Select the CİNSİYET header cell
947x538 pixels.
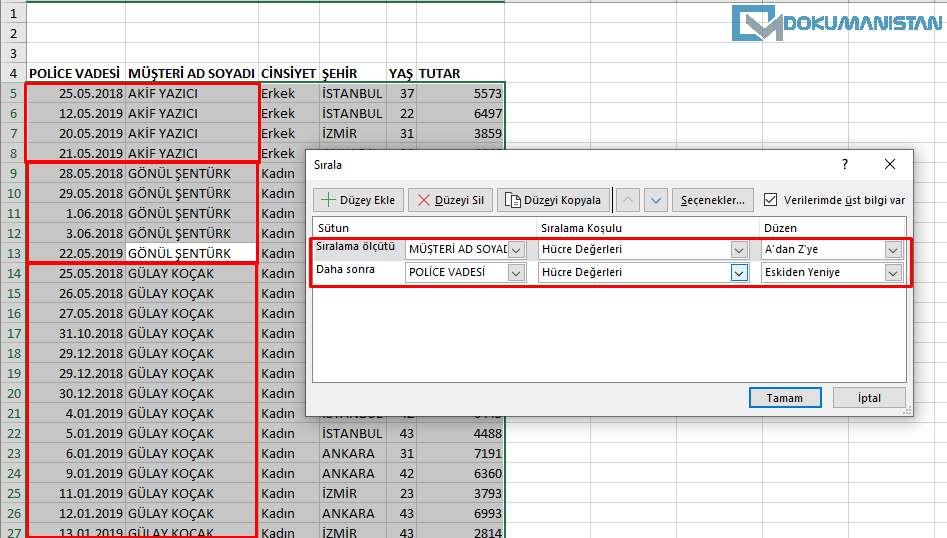[x=289, y=74]
